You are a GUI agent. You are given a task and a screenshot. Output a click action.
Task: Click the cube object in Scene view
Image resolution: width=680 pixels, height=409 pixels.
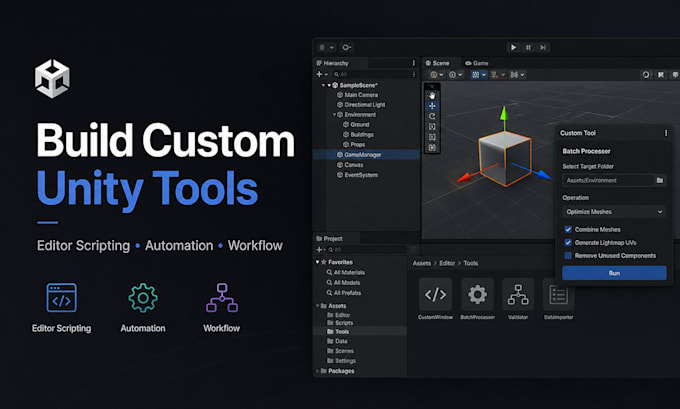click(x=505, y=159)
